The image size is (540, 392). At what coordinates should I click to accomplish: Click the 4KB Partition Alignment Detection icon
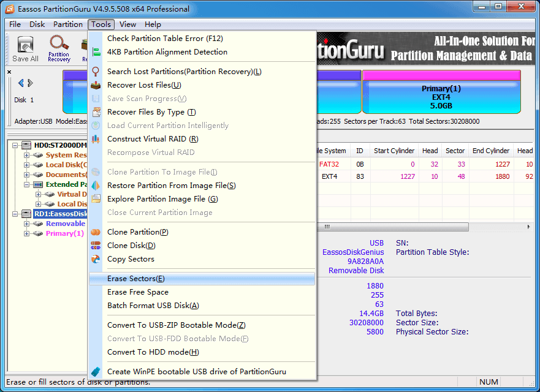[x=96, y=52]
